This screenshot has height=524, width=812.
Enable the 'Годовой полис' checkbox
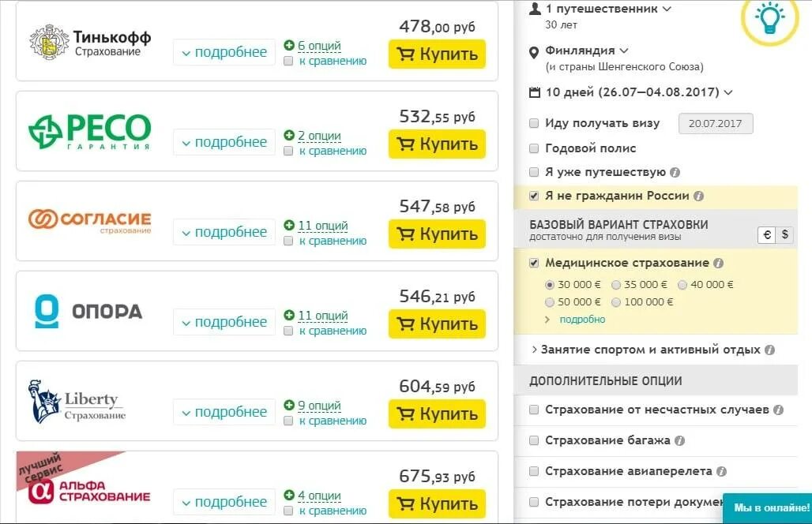(534, 148)
